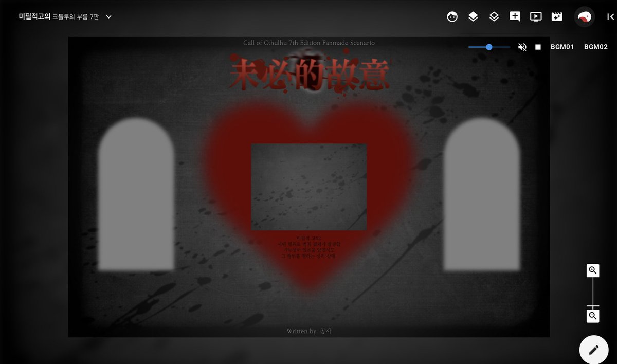Click 'Call of Cthulhu 7th Edition Fanmade Scenario' text
Viewport: 617px width, 364px height.
click(309, 43)
